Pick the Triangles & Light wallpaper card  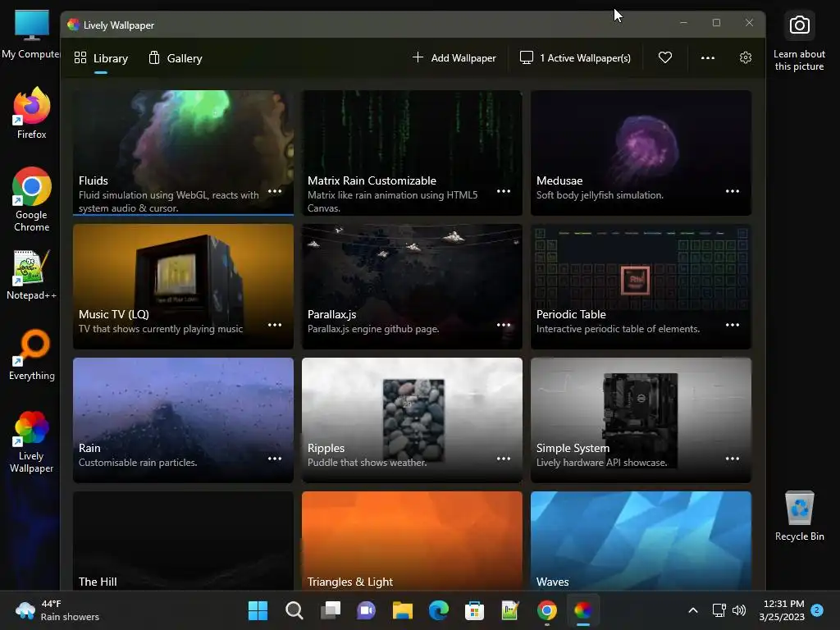coord(412,541)
